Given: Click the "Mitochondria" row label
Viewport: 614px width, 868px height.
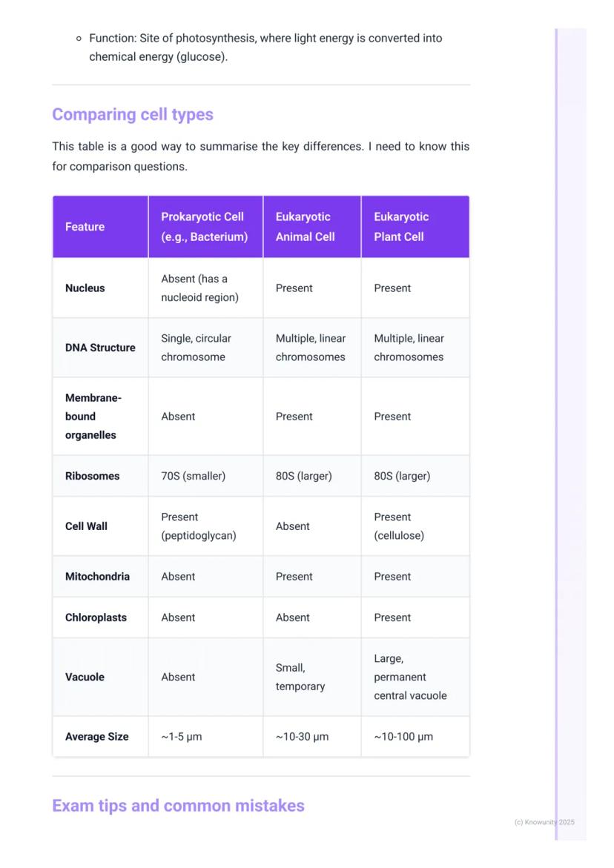Looking at the screenshot, I should [x=97, y=577].
